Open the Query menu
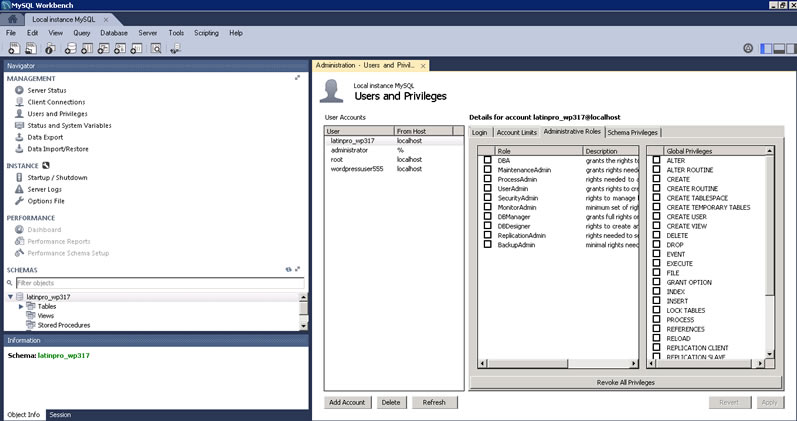 81,33
